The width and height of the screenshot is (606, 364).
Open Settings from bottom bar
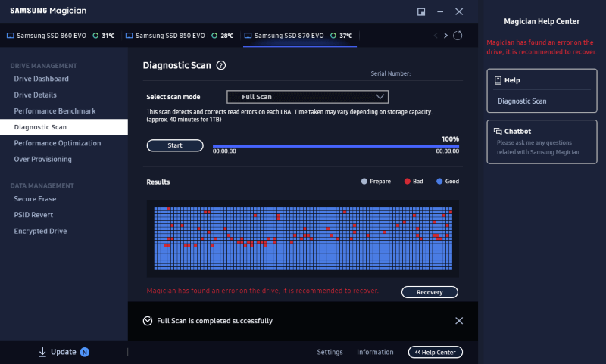(330, 352)
